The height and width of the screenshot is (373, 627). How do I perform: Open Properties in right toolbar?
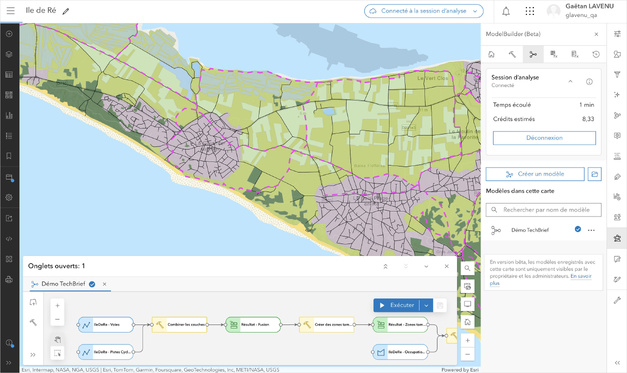[617, 34]
